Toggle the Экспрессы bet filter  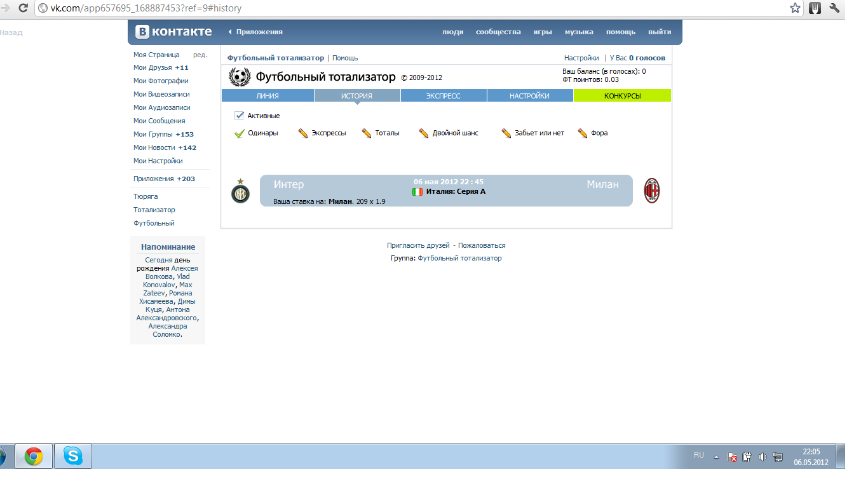coord(322,133)
